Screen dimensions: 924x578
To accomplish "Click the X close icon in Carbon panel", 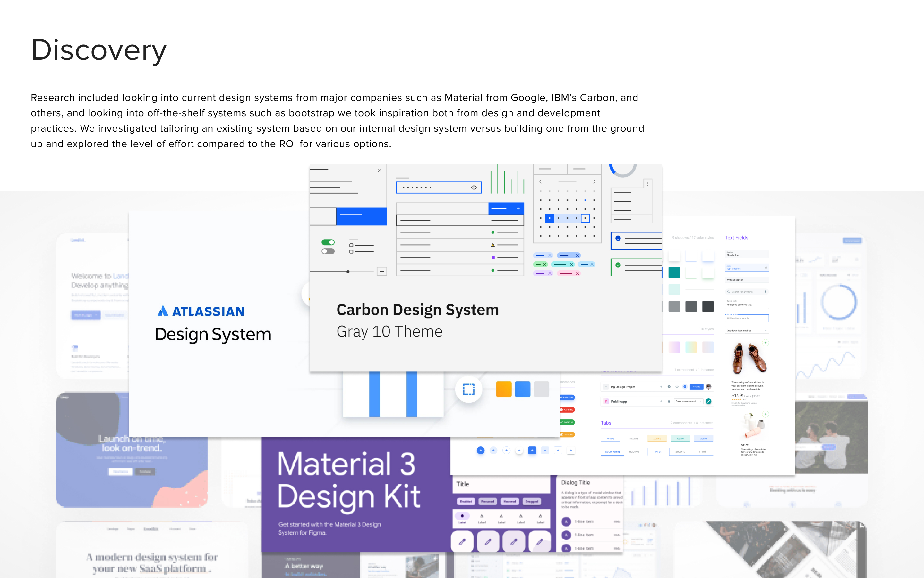I will [380, 171].
